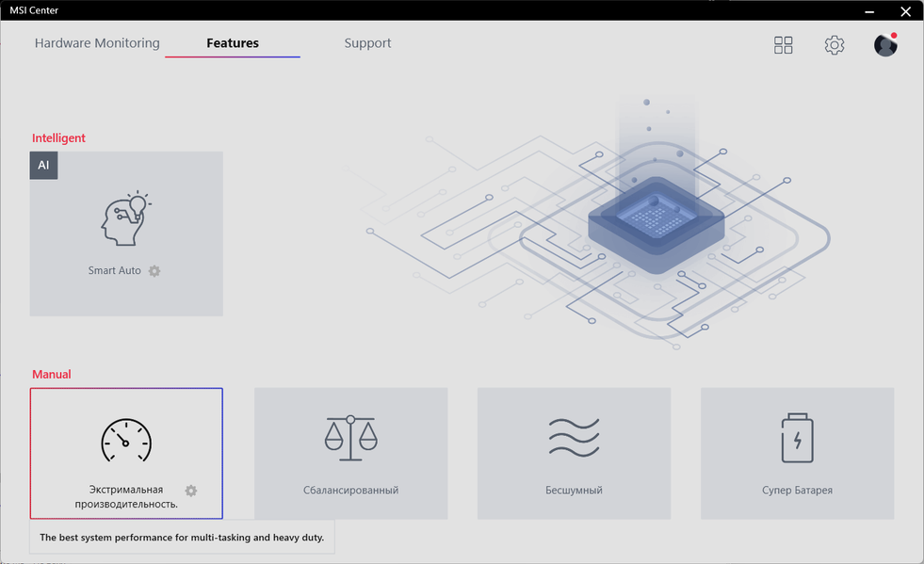
Task: Open MSI Center settings gear
Action: pos(835,45)
